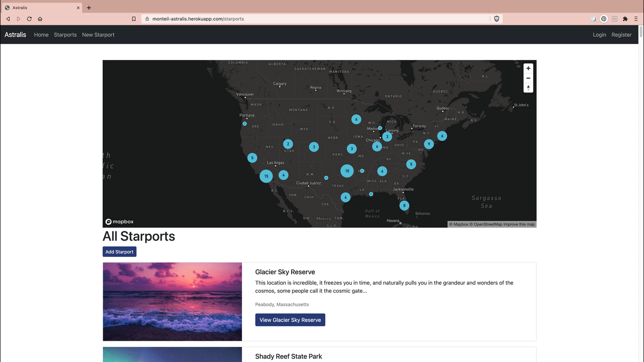The height and width of the screenshot is (362, 644).
Task: Reset map bearing with compass button
Action: pyautogui.click(x=528, y=88)
